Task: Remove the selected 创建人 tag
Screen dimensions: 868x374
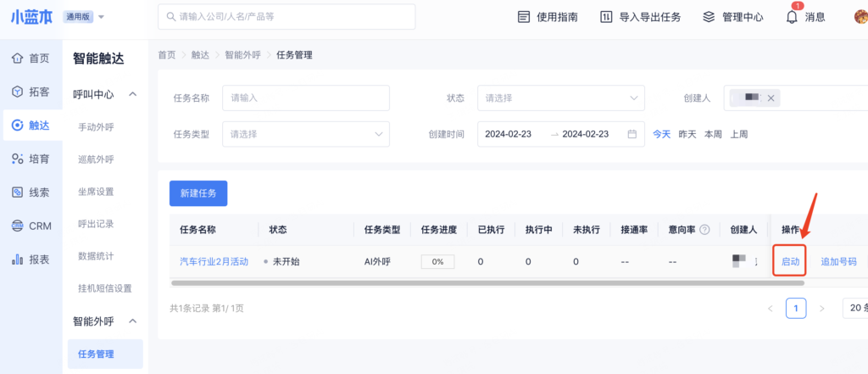Action: pos(771,98)
